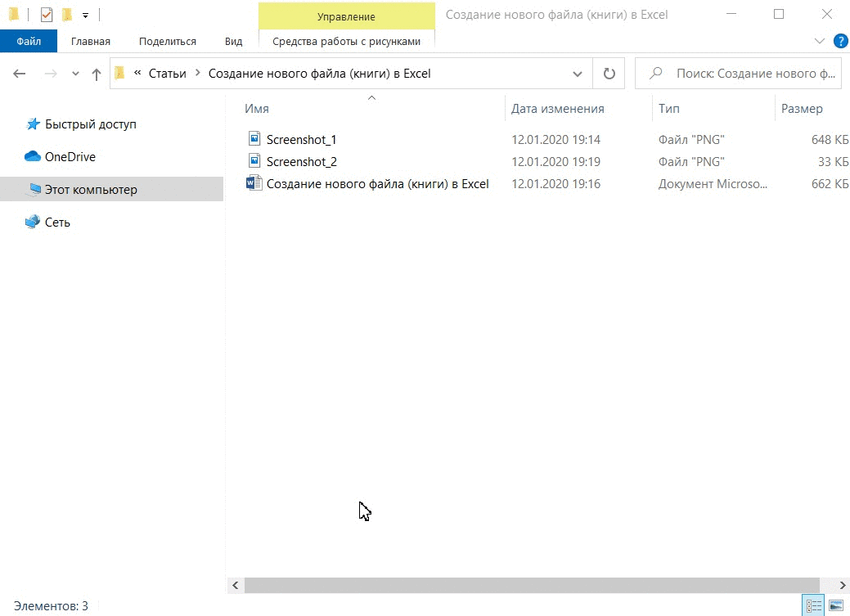Sort by Дата изменения column header

click(x=557, y=109)
